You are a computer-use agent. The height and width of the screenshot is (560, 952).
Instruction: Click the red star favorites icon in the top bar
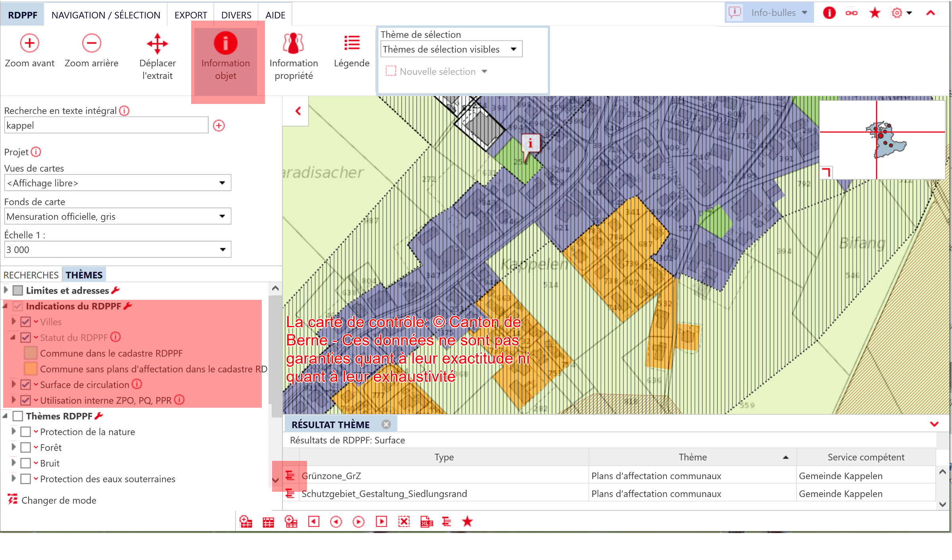(x=875, y=13)
